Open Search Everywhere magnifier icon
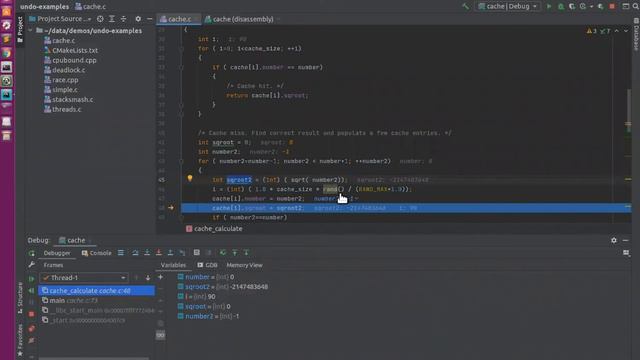This screenshot has width=640, height=360. 636,6
